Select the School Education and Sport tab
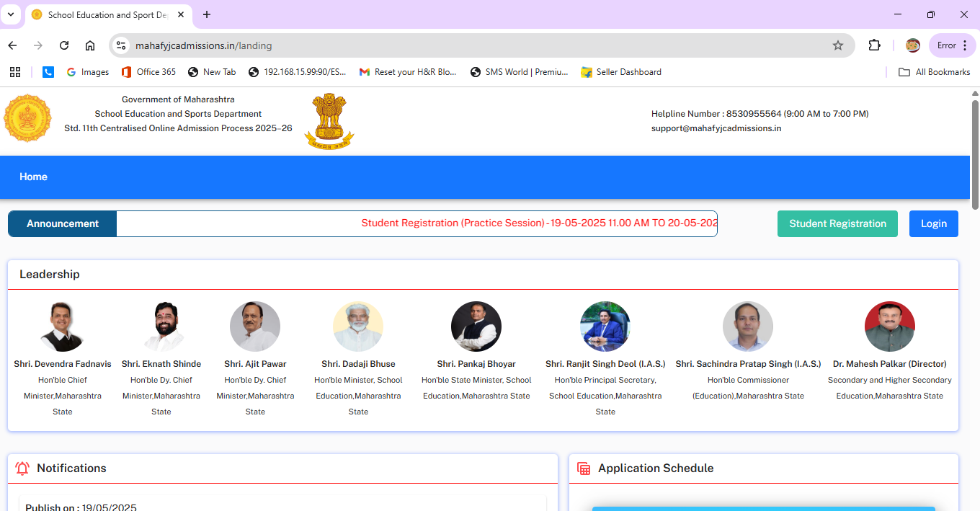The image size is (980, 511). (108, 14)
